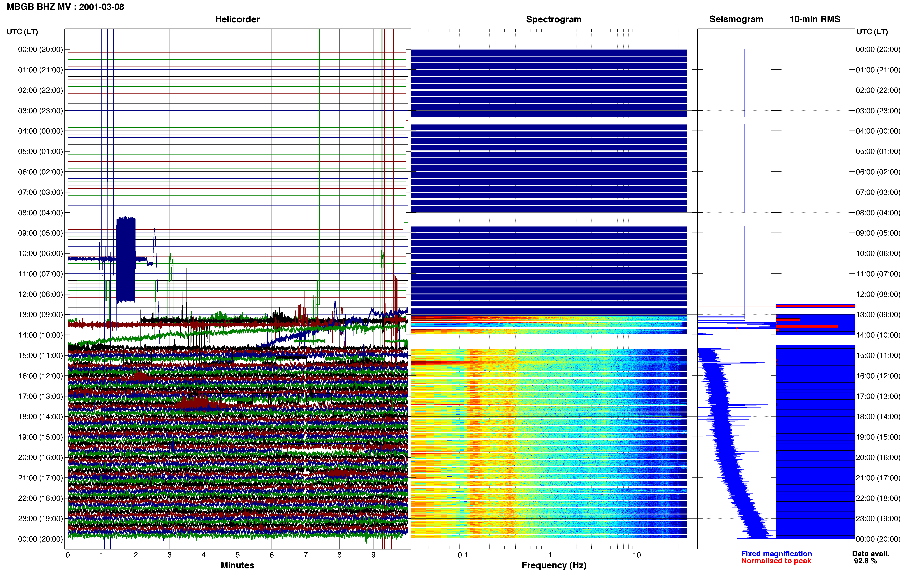
Task: Click tick label "10" on the Frequency axis
Action: click(x=637, y=555)
